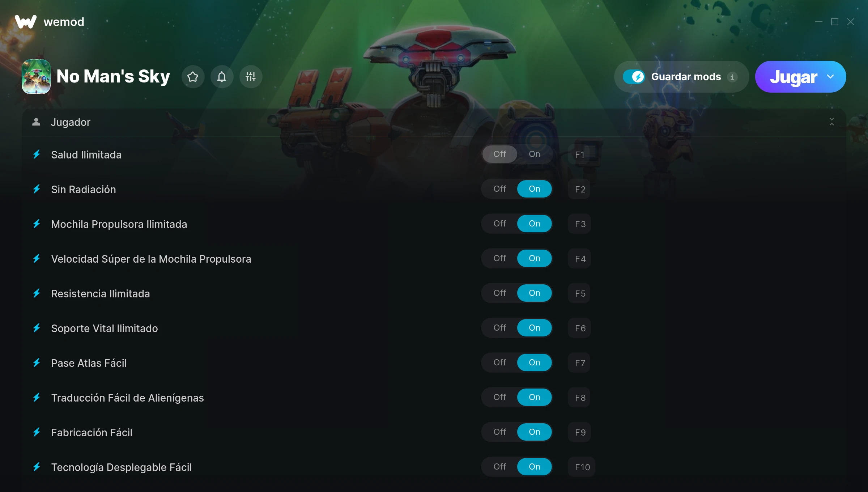This screenshot has height=492, width=868.
Task: Switch off Resistencia Ilimitada
Action: (x=500, y=293)
